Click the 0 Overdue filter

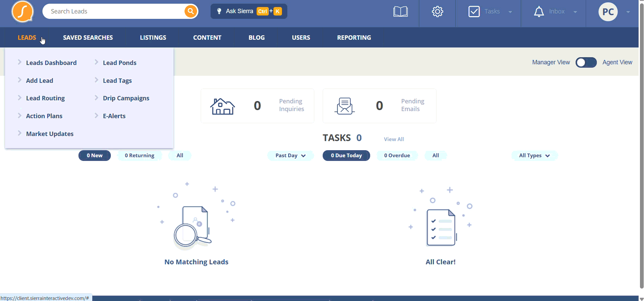397,156
